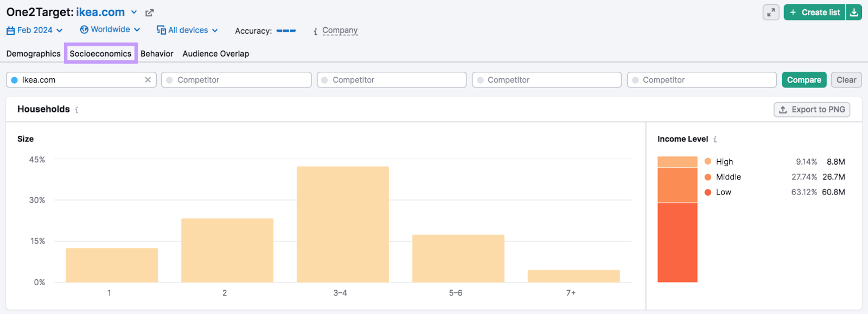This screenshot has width=868, height=314.
Task: Click the fullscreen expand icon
Action: coord(771,12)
